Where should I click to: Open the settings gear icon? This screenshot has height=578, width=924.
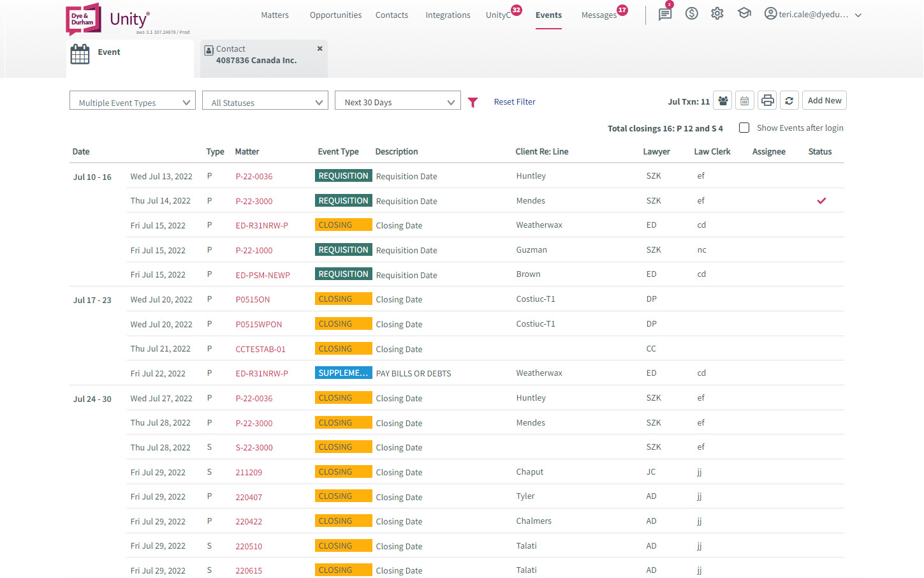717,13
